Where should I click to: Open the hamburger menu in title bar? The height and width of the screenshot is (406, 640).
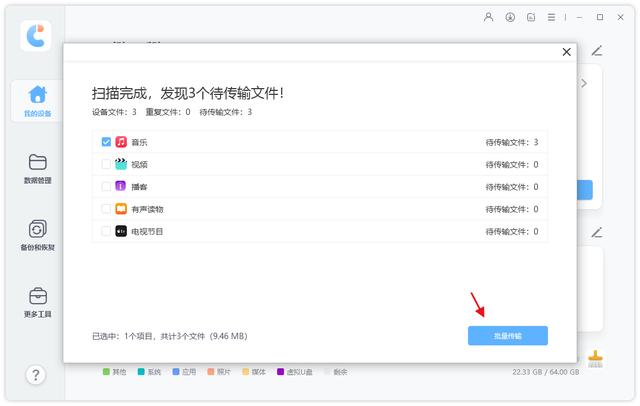point(551,17)
